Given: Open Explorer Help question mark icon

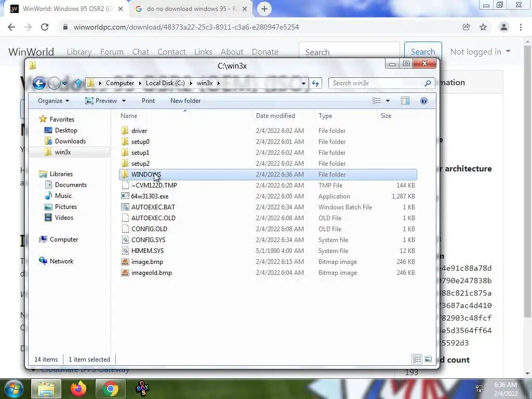Looking at the screenshot, I should [x=424, y=101].
